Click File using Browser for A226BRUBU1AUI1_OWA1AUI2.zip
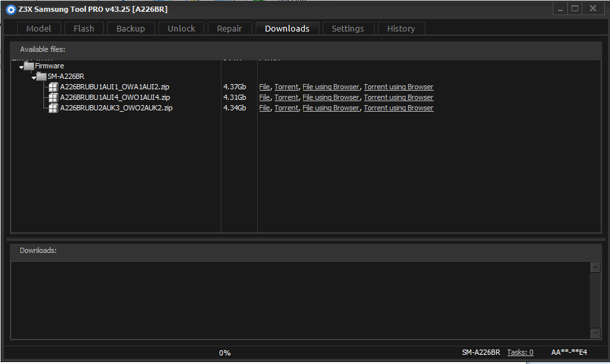Image resolution: width=610 pixels, height=364 pixels. click(x=331, y=87)
